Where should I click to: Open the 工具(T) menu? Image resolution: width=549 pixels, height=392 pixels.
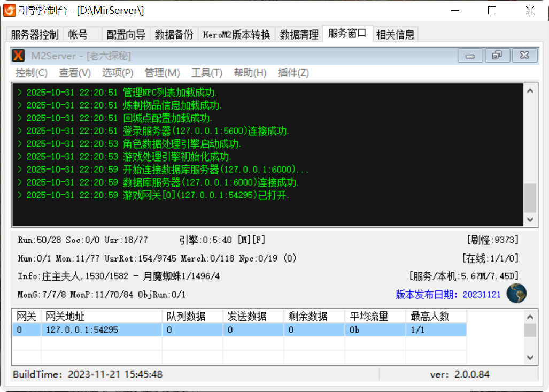click(x=206, y=73)
